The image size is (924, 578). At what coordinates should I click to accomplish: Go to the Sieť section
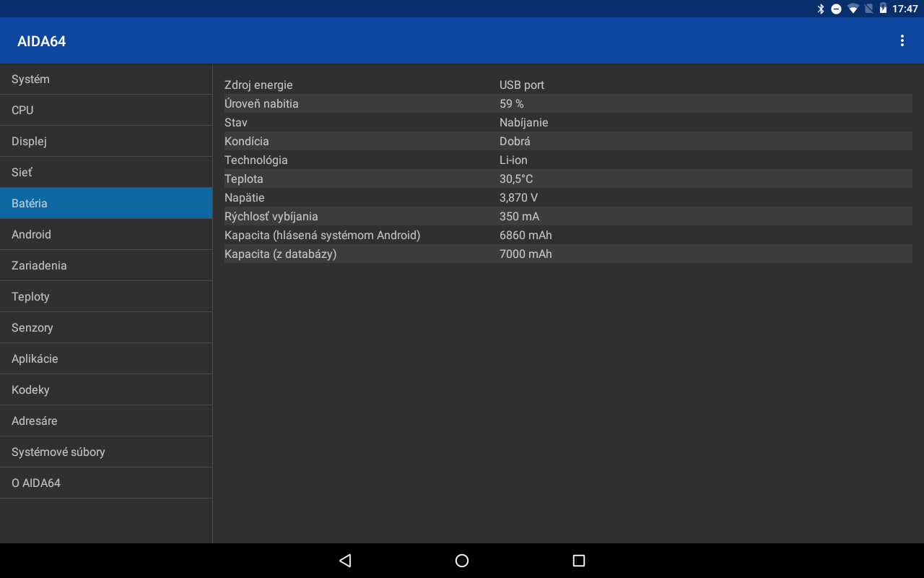pos(106,172)
